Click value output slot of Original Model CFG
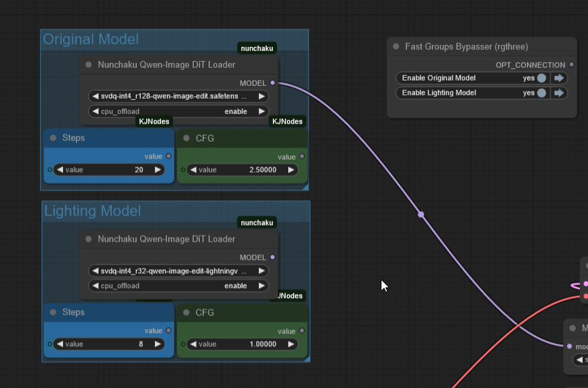This screenshot has width=588, height=388. [302, 156]
